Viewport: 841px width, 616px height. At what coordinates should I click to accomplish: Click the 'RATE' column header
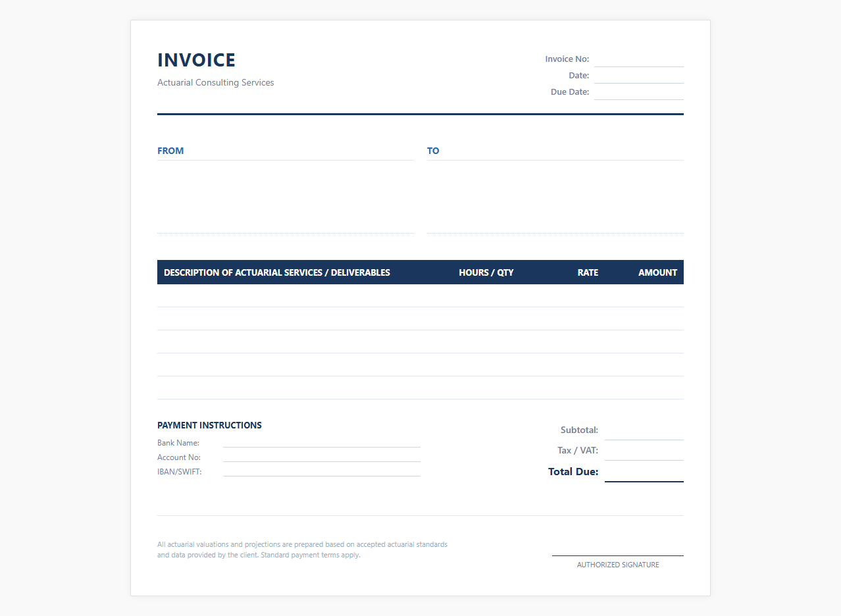588,272
